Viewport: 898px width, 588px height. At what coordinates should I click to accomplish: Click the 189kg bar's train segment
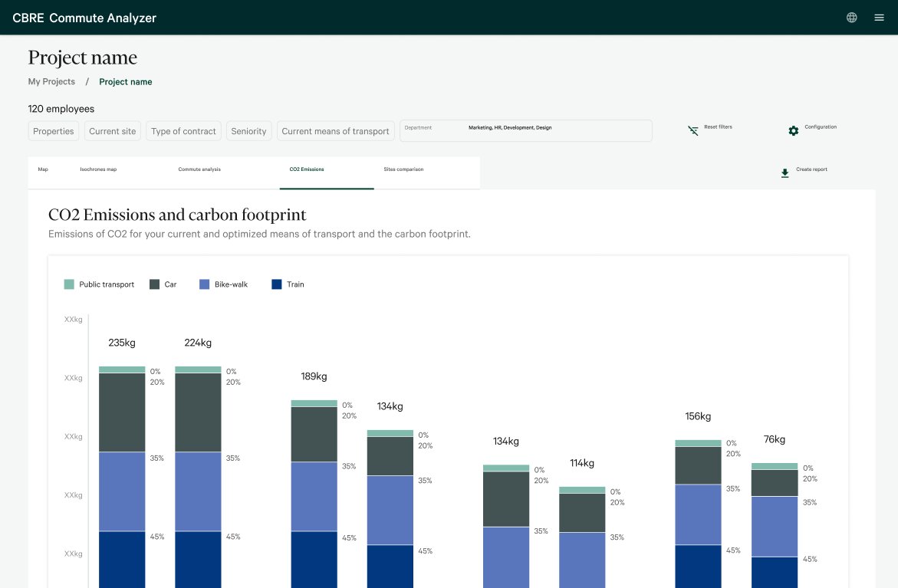point(314,560)
